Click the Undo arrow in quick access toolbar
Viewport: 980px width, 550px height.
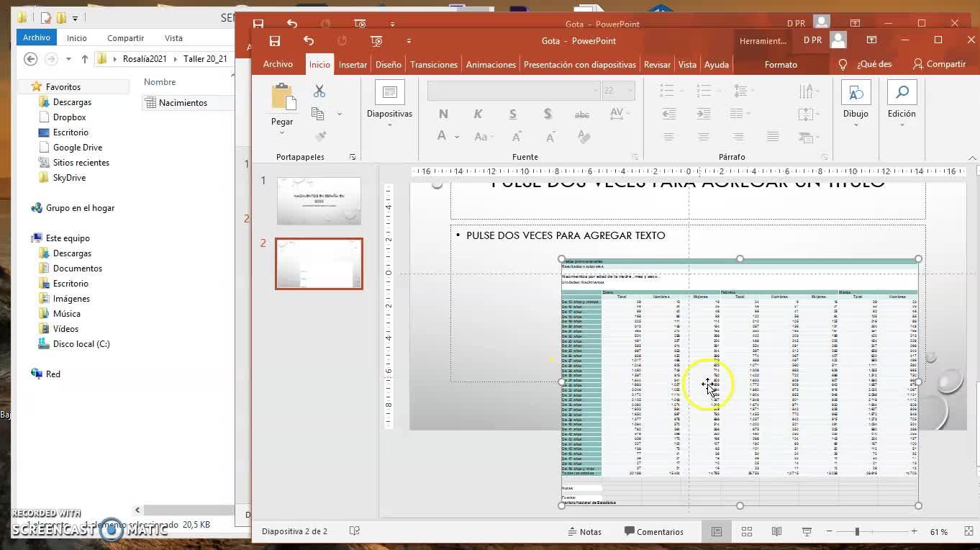pyautogui.click(x=309, y=41)
